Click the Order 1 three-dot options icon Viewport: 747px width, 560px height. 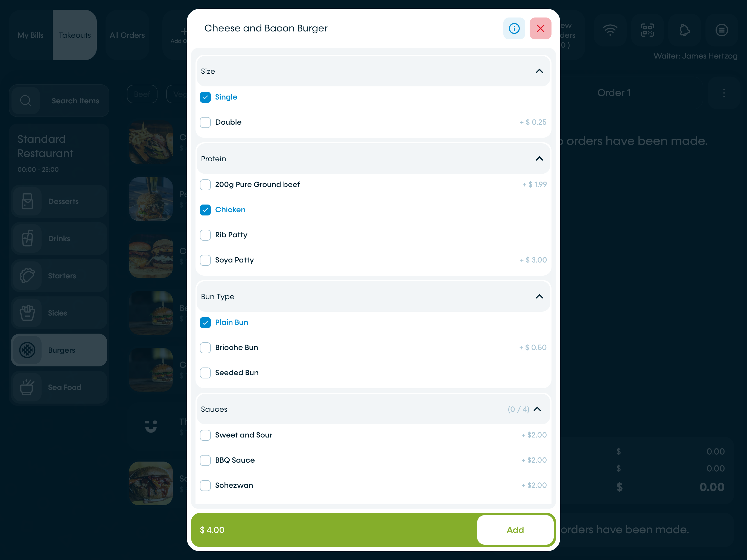point(724,93)
